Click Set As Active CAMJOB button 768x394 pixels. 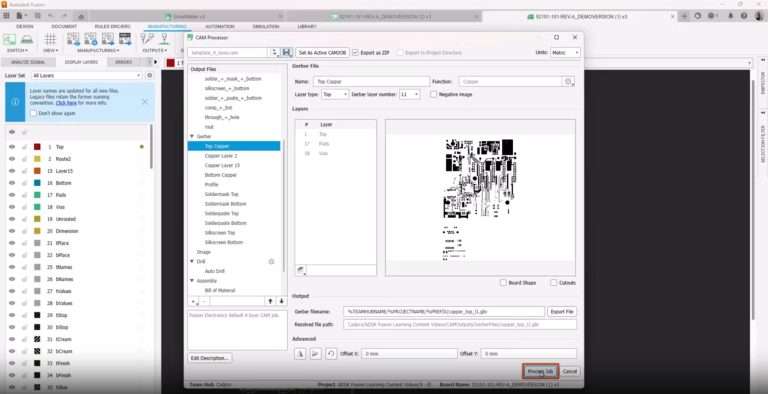point(322,52)
